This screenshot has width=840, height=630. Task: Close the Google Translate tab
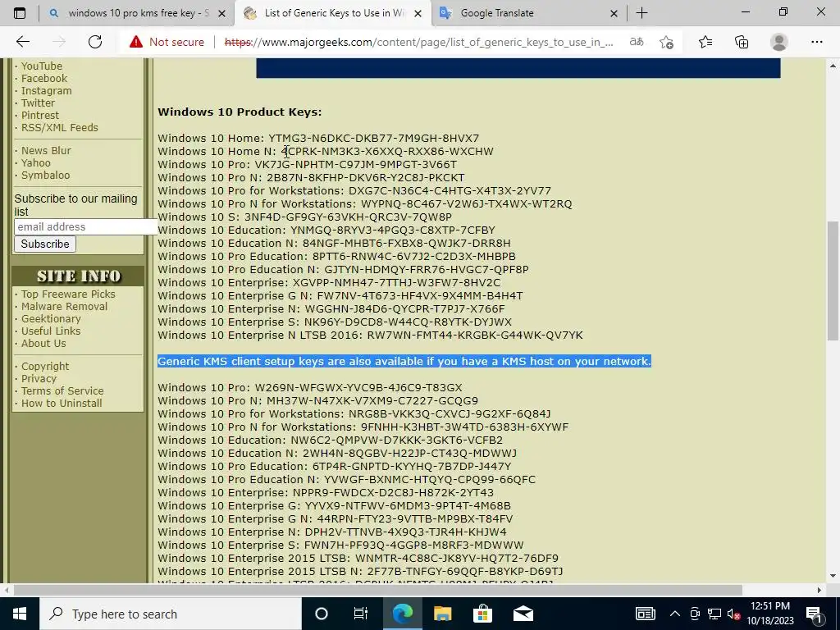click(614, 13)
